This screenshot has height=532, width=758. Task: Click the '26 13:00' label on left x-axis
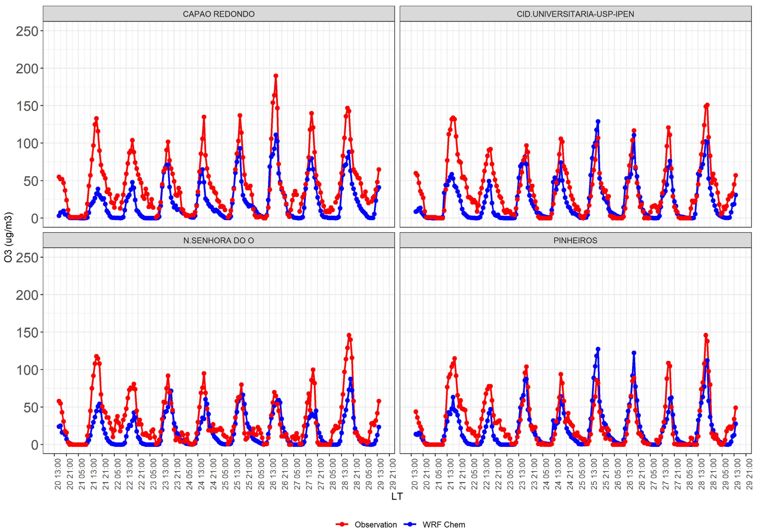click(273, 474)
